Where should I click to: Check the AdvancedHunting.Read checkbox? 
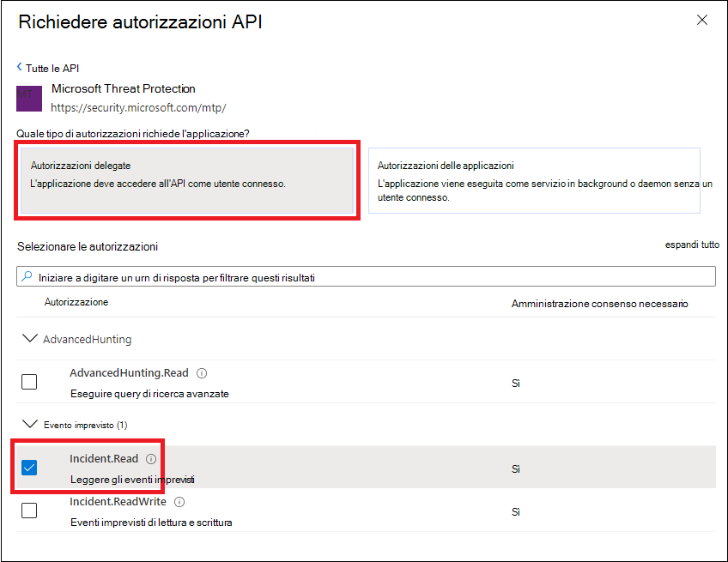pyautogui.click(x=29, y=382)
